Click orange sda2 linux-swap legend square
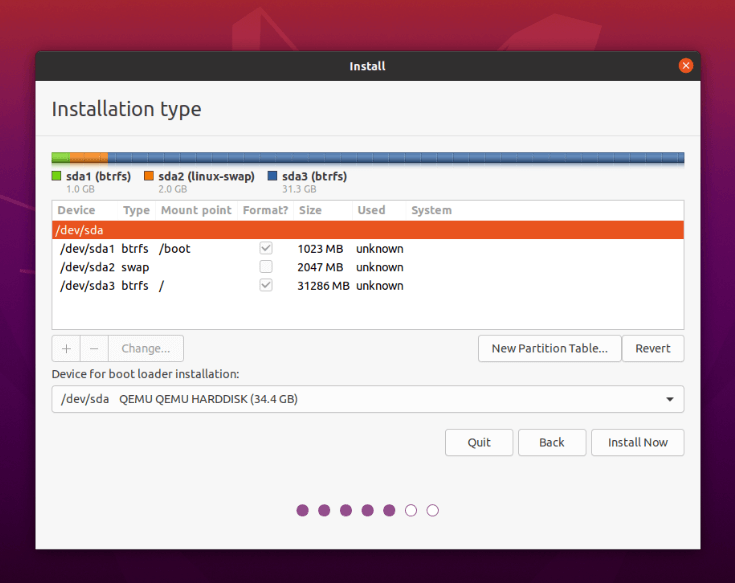Screen dimensions: 735x583 point(149,176)
